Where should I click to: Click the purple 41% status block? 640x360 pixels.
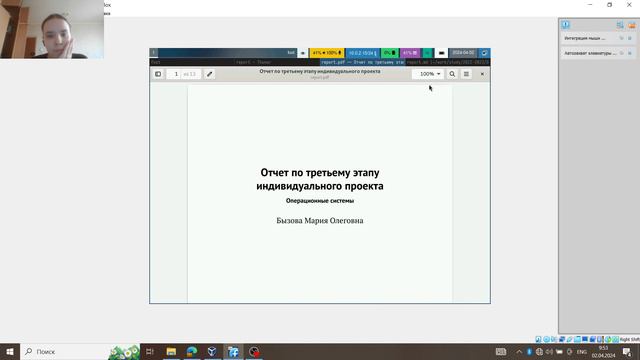(x=410, y=53)
